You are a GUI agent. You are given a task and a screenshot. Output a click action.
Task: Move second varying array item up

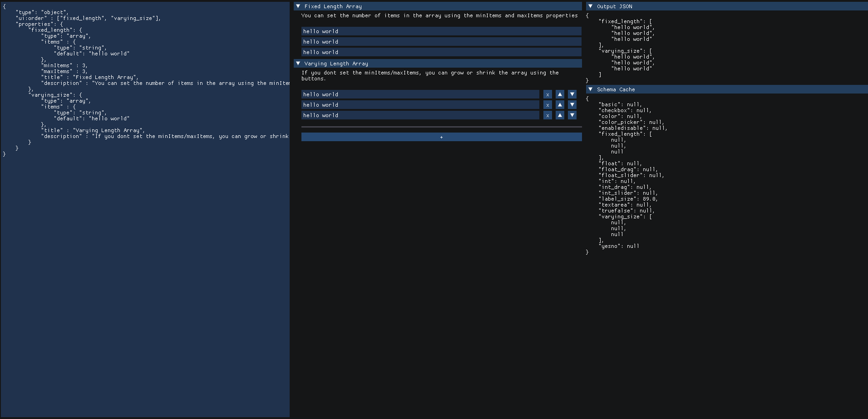(560, 105)
